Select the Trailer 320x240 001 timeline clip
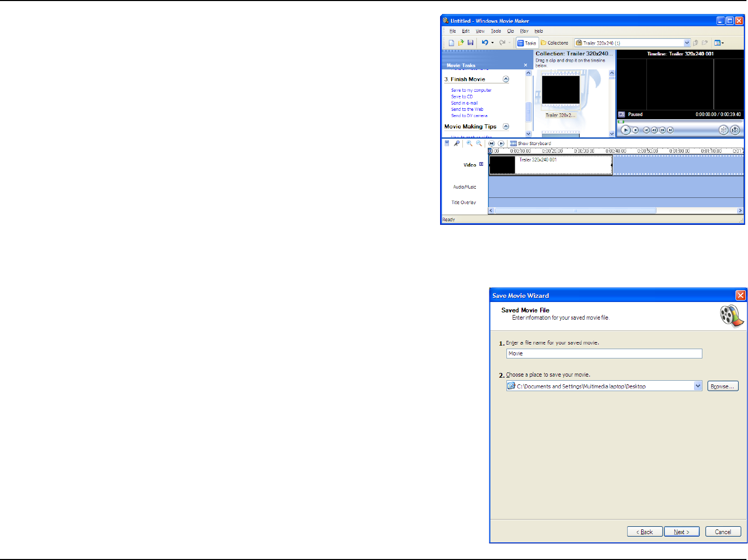The width and height of the screenshot is (748, 560). click(x=551, y=165)
